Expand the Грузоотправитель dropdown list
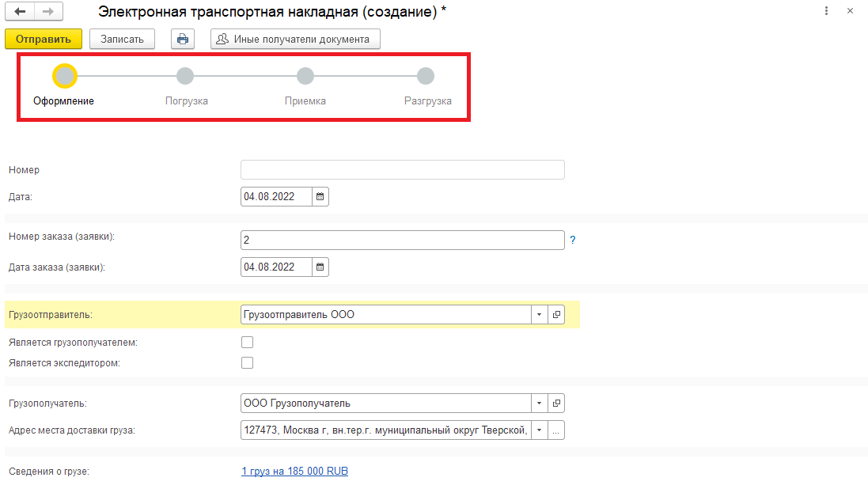The width and height of the screenshot is (868, 485). tap(538, 315)
